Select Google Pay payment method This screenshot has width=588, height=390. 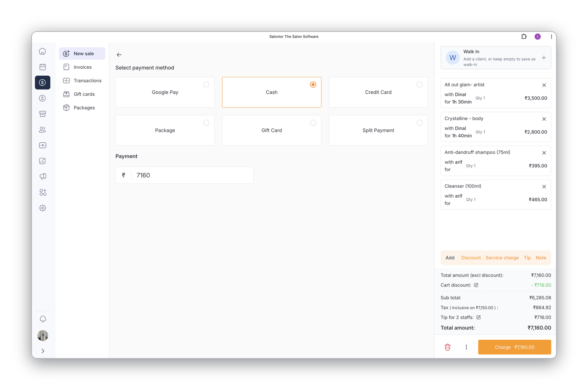pos(165,92)
